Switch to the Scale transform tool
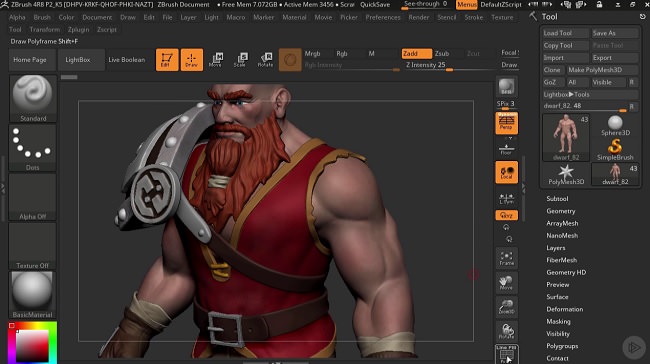The height and width of the screenshot is (364, 650). point(240,60)
